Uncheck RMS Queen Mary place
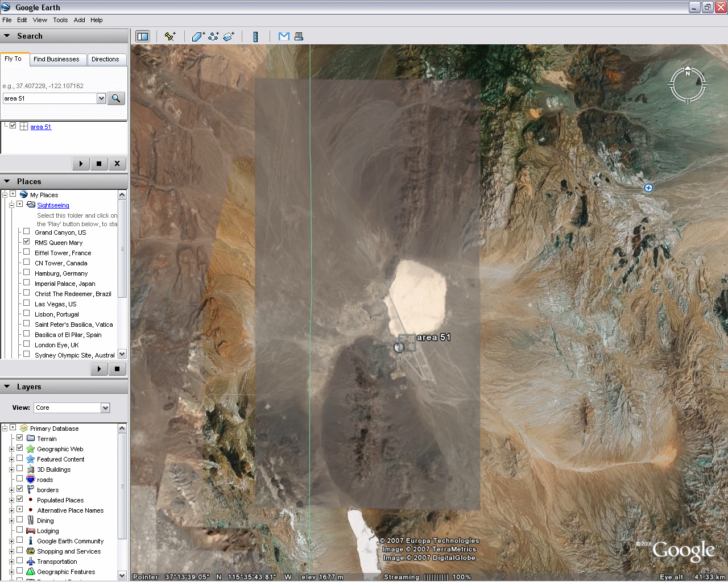Viewport: 728px width, 582px height. (x=26, y=242)
